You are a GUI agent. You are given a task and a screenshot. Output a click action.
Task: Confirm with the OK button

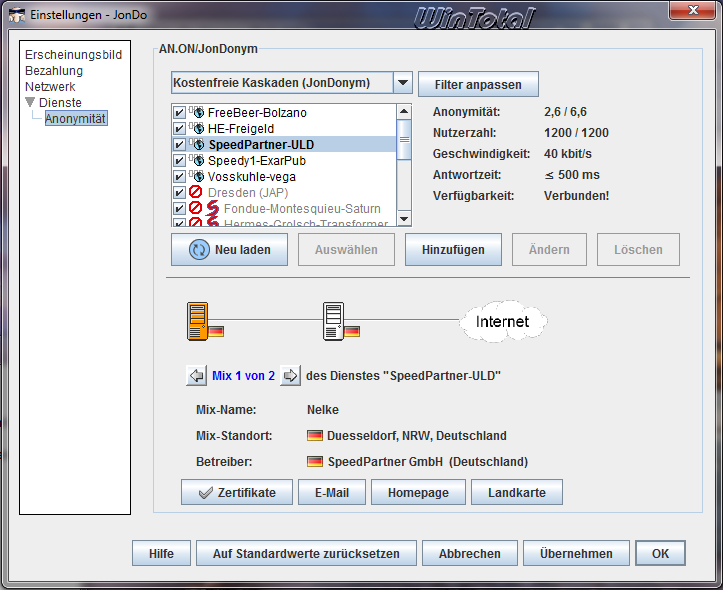pyautogui.click(x=660, y=553)
